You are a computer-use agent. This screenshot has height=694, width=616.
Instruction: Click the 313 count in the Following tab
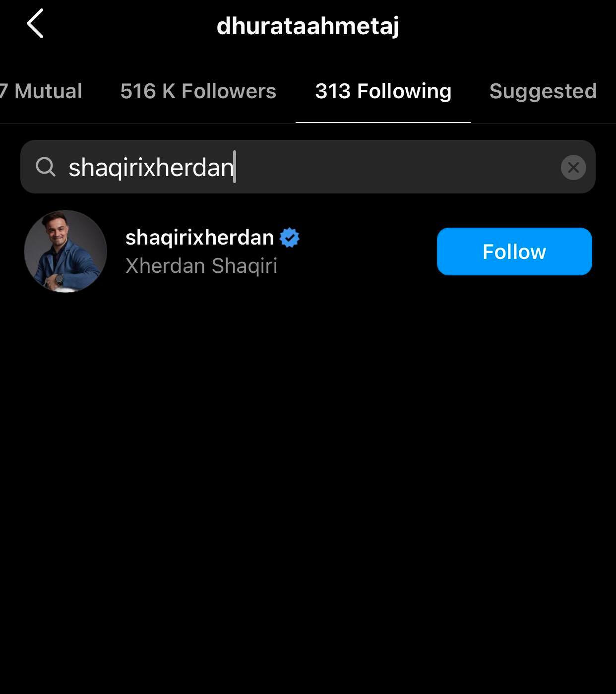tap(333, 91)
